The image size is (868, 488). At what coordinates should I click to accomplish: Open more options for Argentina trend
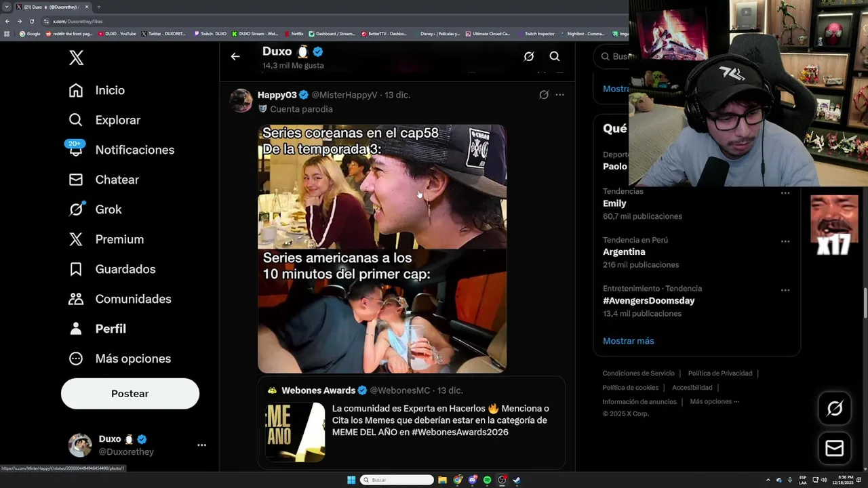(x=785, y=242)
